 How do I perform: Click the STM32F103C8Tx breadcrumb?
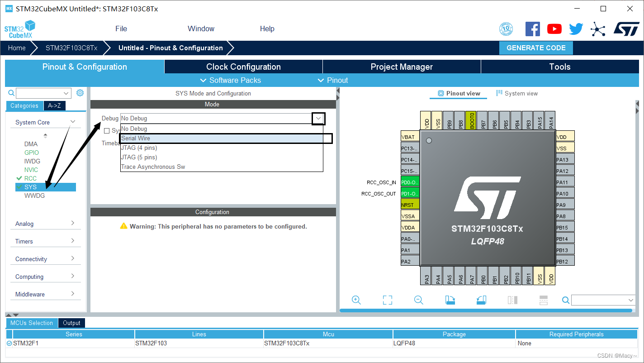(x=71, y=48)
